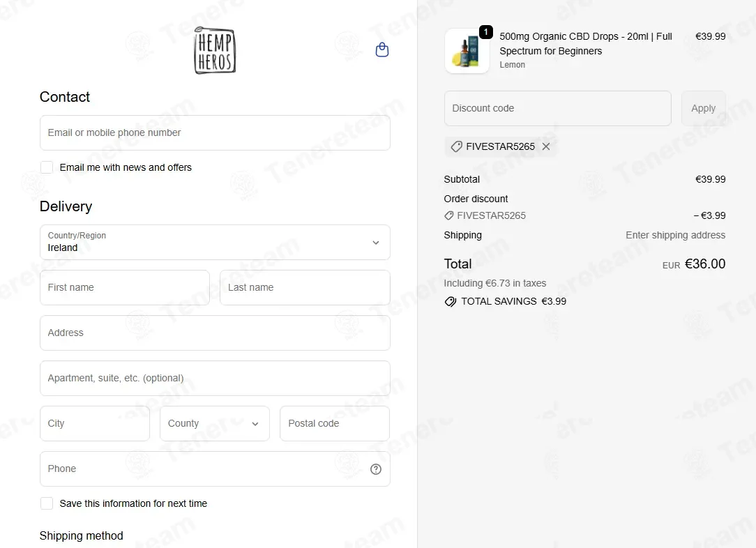Viewport: 756px width, 548px height.
Task: Click the Hemp Heros logo
Action: [215, 50]
